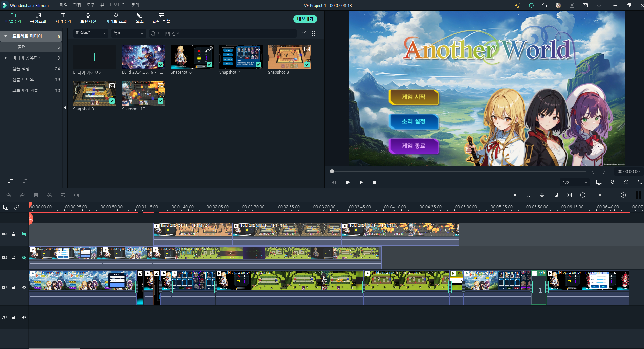Click the grid view options icon
This screenshot has width=644, height=349.
tap(314, 33)
